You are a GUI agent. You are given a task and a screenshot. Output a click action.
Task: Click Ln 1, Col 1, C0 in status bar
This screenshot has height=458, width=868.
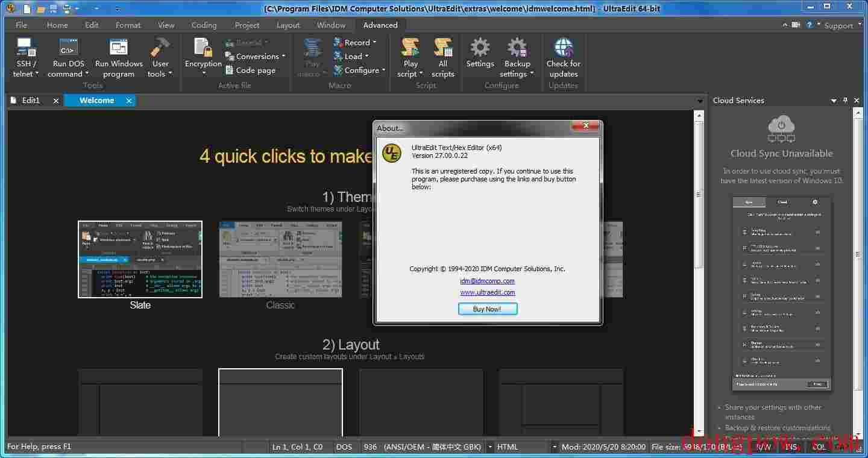tap(298, 447)
